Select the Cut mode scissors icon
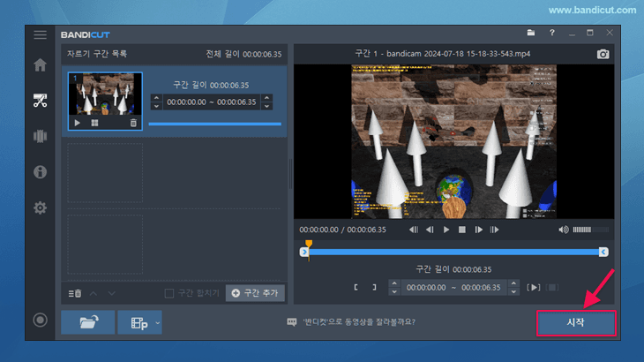The image size is (644, 362). click(40, 101)
